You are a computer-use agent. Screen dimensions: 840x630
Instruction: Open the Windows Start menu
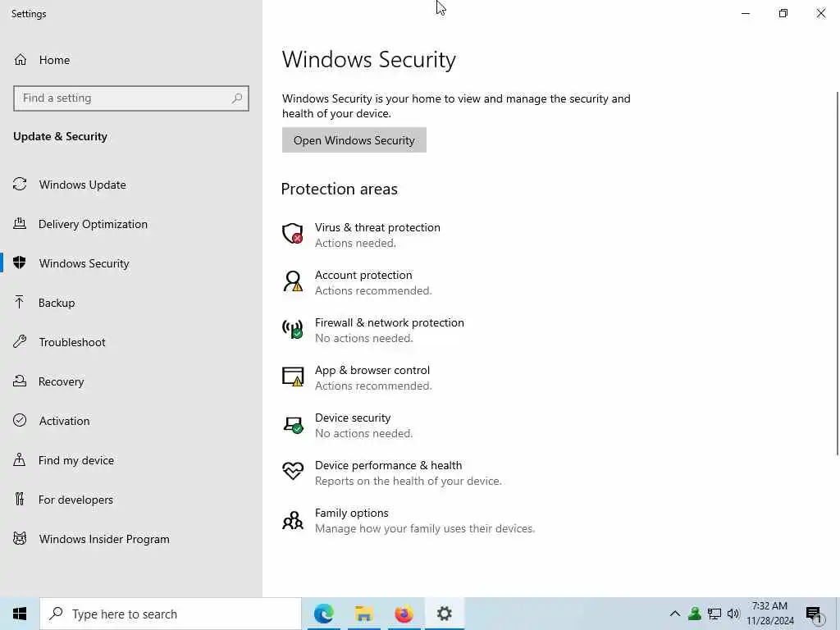click(20, 614)
